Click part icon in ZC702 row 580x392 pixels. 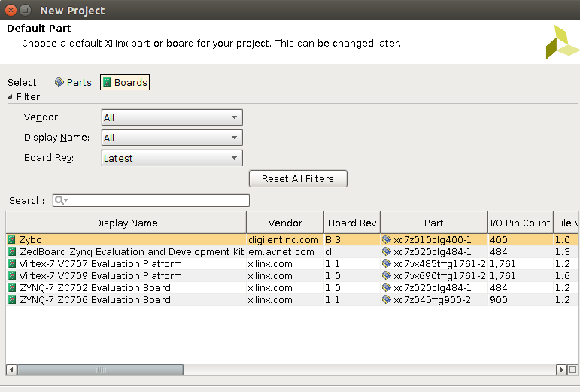(387, 287)
